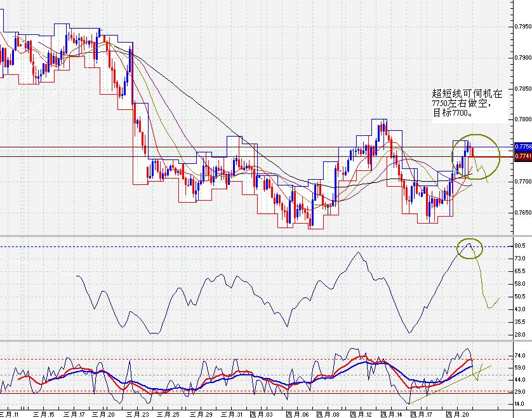Click the 0.7850 price axis label
This screenshot has width=532, height=418.
[523, 89]
